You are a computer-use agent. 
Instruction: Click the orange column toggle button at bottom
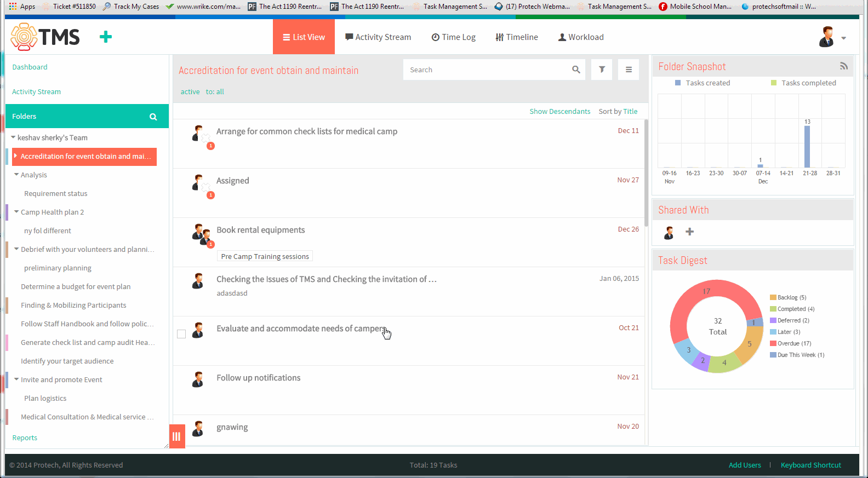point(177,436)
